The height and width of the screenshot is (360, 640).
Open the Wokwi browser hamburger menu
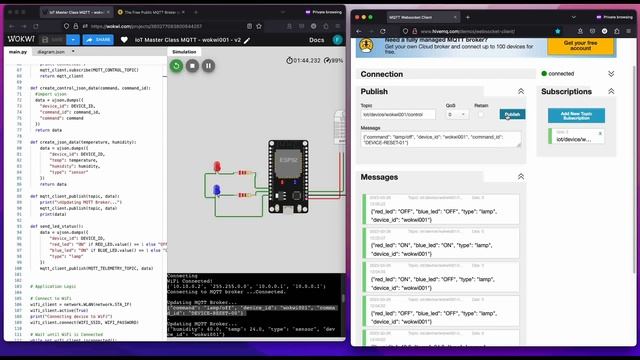click(338, 26)
